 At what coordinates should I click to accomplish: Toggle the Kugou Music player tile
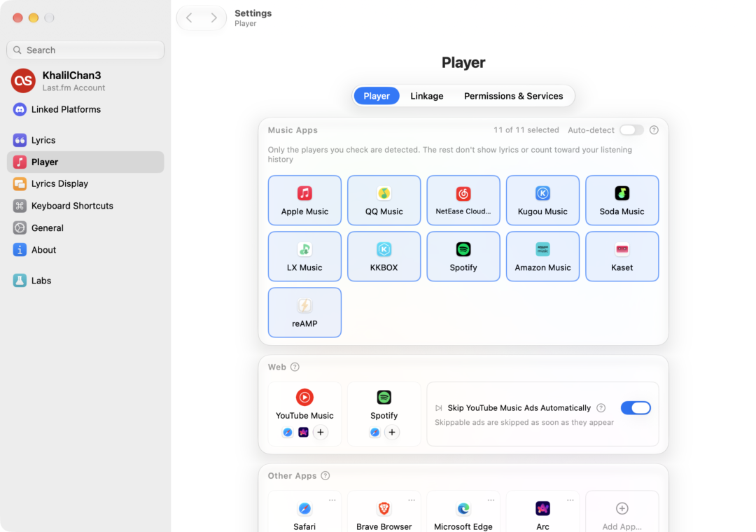pos(542,200)
